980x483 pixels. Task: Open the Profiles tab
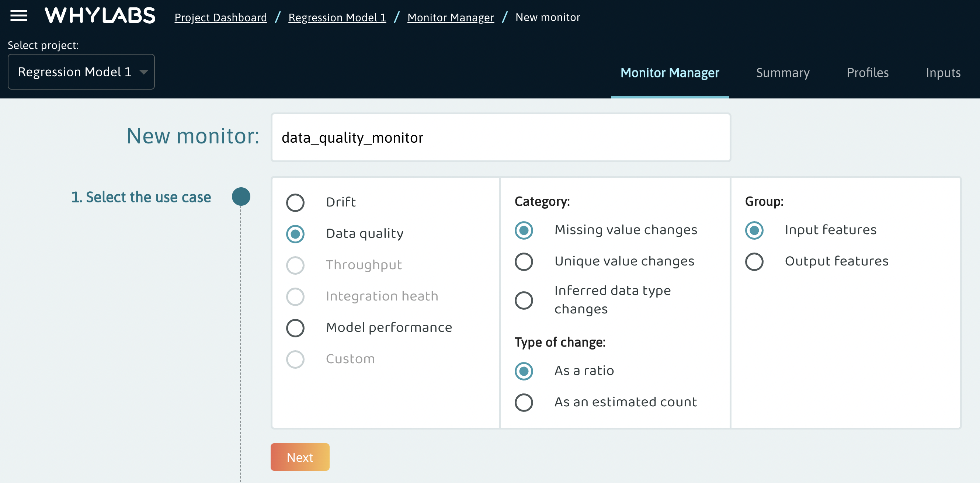[868, 73]
